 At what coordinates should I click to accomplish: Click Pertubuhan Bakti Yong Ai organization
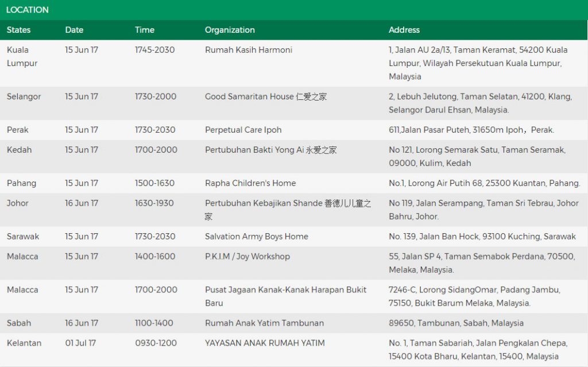point(271,150)
